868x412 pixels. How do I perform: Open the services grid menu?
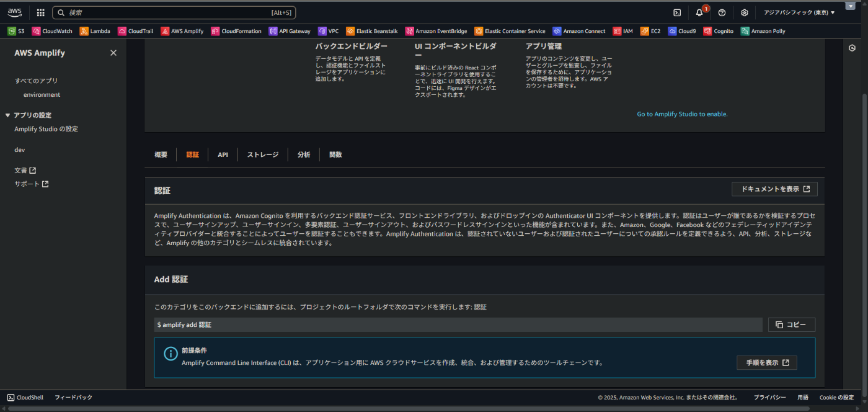pos(41,12)
